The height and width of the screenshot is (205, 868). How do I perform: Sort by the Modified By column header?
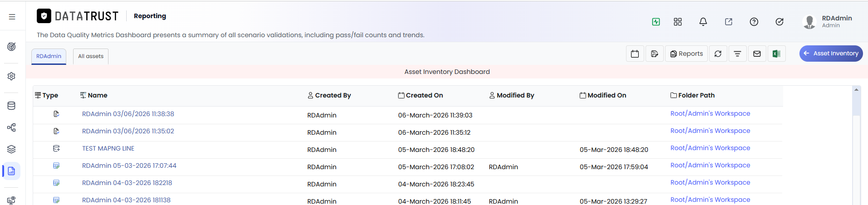pyautogui.click(x=512, y=95)
